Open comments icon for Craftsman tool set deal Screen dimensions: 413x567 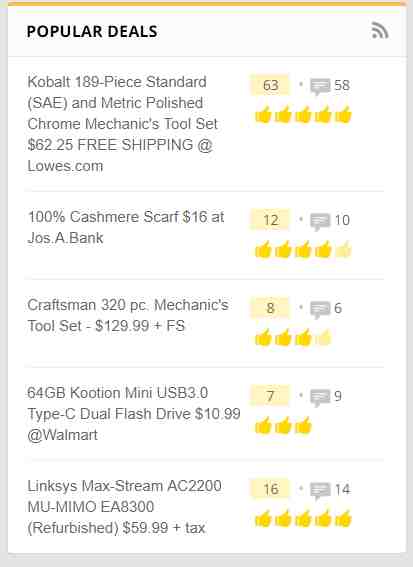[x=320, y=309]
